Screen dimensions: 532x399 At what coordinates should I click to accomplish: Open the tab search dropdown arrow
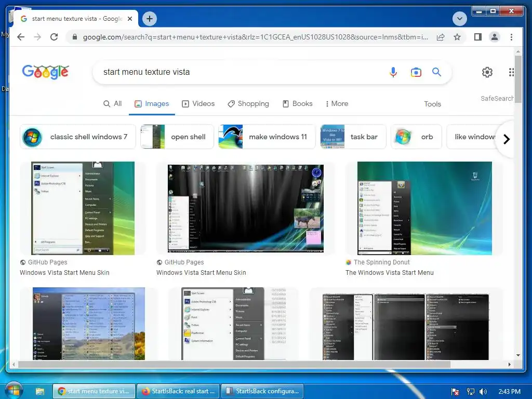click(460, 18)
